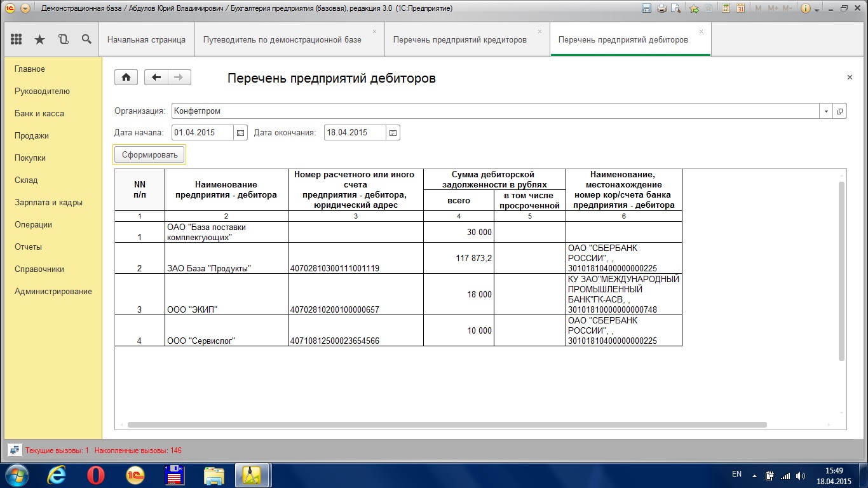Select cell ООО "Сервислог"
The image size is (868, 488).
(x=226, y=330)
